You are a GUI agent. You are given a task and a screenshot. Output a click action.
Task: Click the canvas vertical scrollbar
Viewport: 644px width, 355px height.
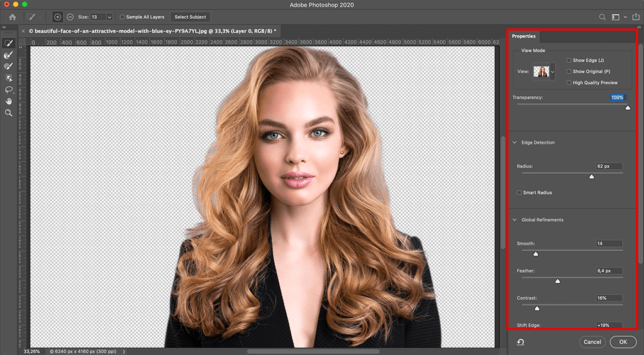point(503,193)
